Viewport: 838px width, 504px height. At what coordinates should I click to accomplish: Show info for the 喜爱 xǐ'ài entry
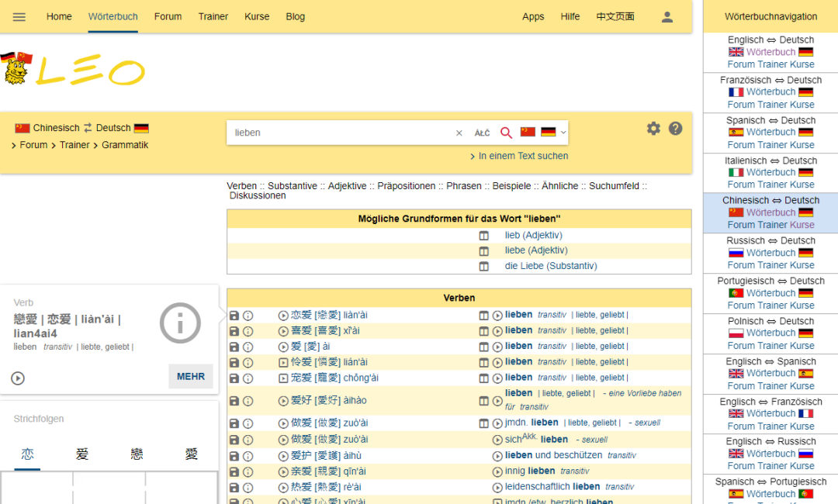click(x=248, y=331)
